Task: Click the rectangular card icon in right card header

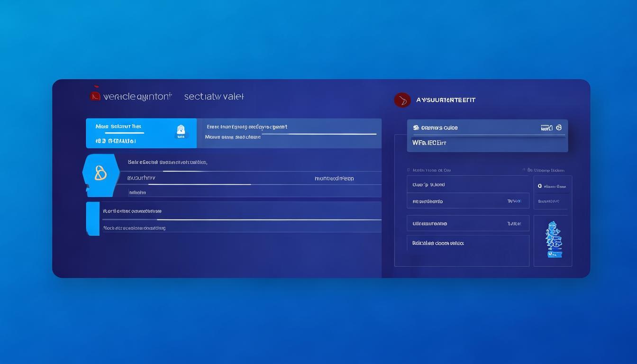Action: click(546, 127)
